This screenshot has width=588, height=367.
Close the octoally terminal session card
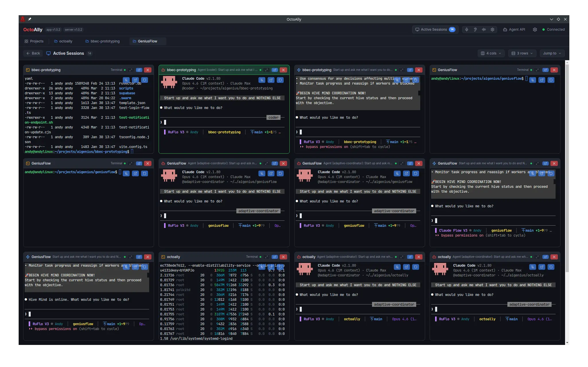pyautogui.click(x=283, y=257)
